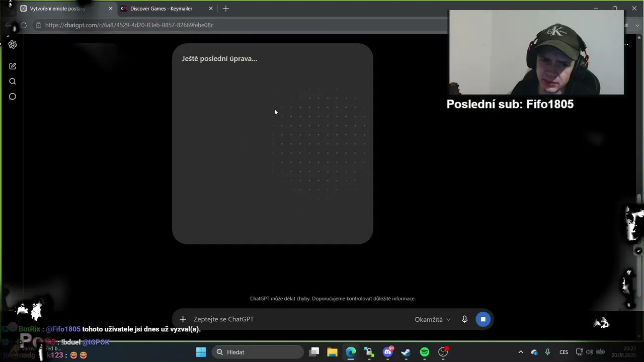Image resolution: width=644 pixels, height=362 pixels.
Task: Open chat search in the ChatGPT sidebar
Action: coord(13,81)
